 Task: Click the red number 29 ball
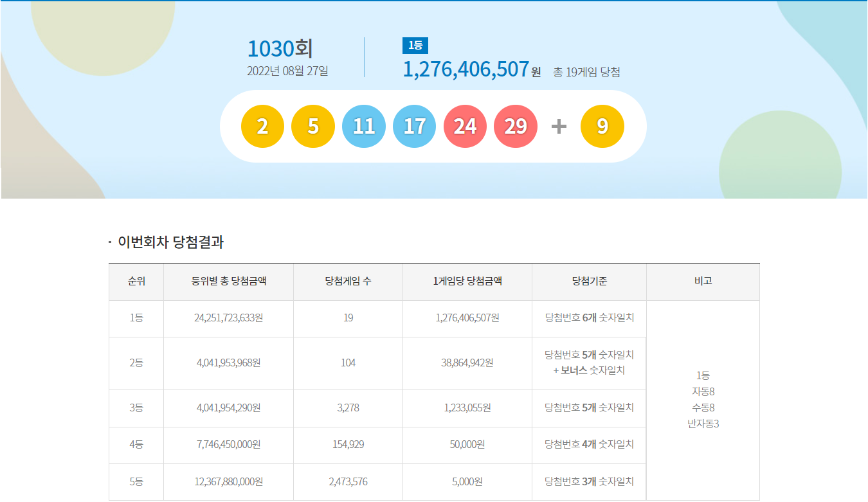pyautogui.click(x=516, y=127)
